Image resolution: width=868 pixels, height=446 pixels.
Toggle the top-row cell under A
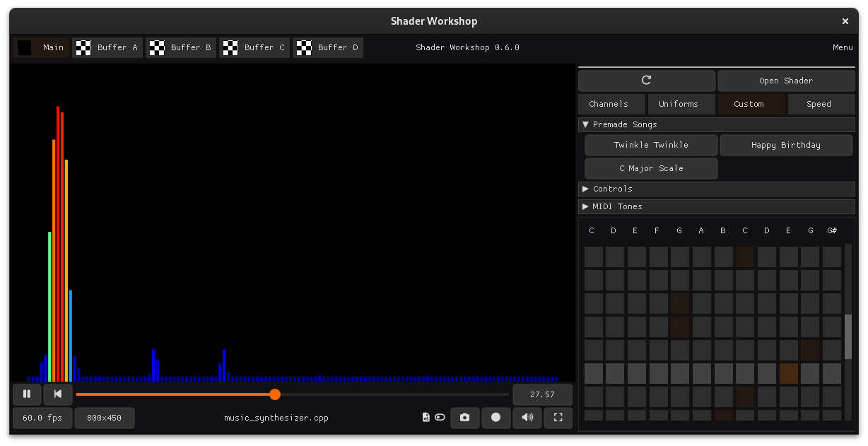coord(702,257)
